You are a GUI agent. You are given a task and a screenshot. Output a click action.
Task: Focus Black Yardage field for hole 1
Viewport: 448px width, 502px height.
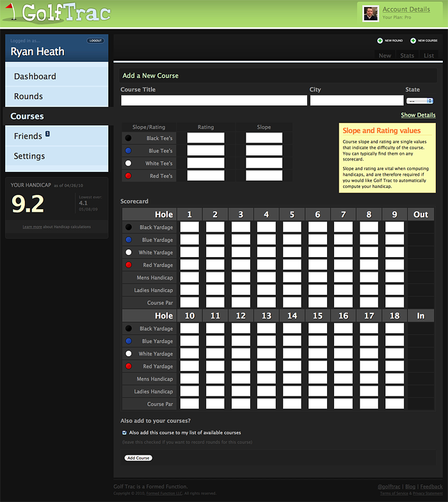coord(189,227)
